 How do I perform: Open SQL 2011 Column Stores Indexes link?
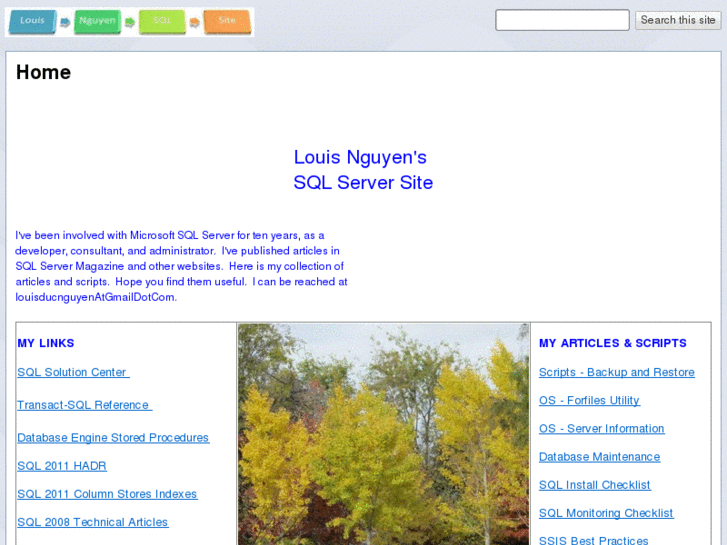[x=107, y=494]
